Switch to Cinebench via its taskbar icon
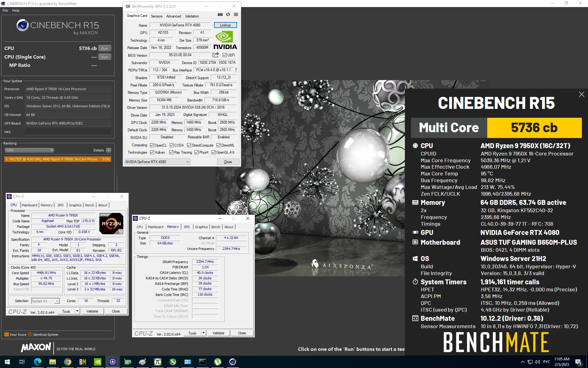Screen dimensions: 588x368 point(233,362)
